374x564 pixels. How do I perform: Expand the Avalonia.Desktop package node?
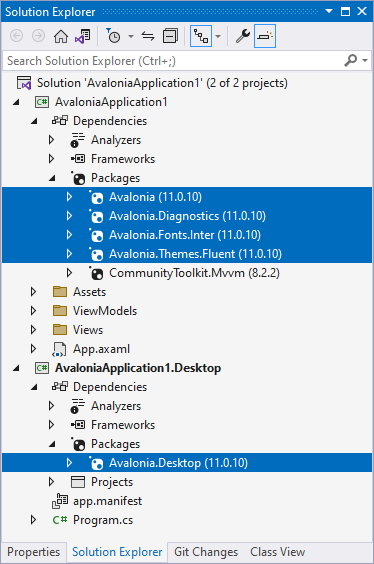(x=69, y=463)
